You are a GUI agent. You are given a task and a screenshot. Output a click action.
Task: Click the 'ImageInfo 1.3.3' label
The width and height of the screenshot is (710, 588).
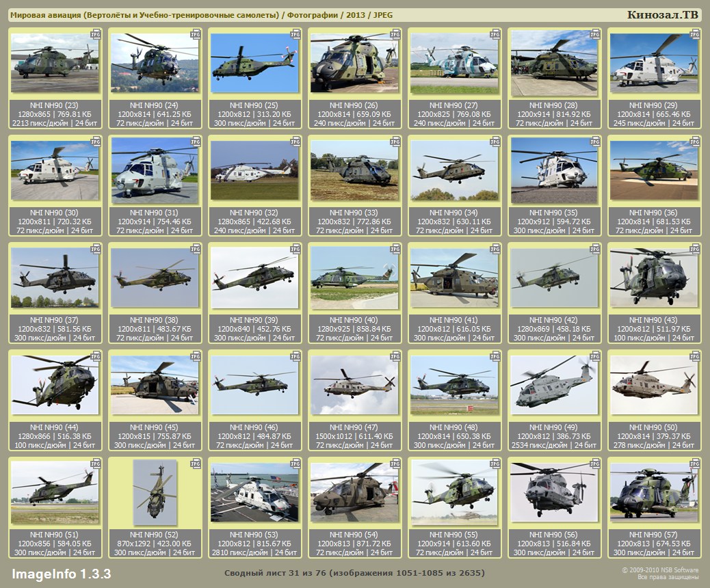[x=61, y=574]
